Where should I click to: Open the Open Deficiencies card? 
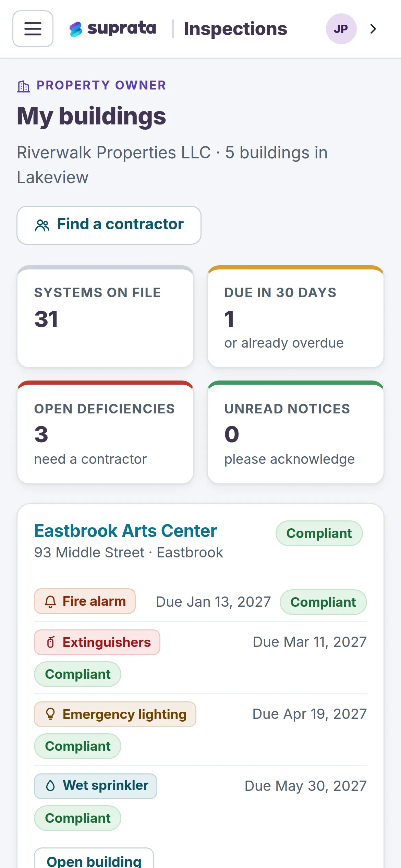point(105,432)
